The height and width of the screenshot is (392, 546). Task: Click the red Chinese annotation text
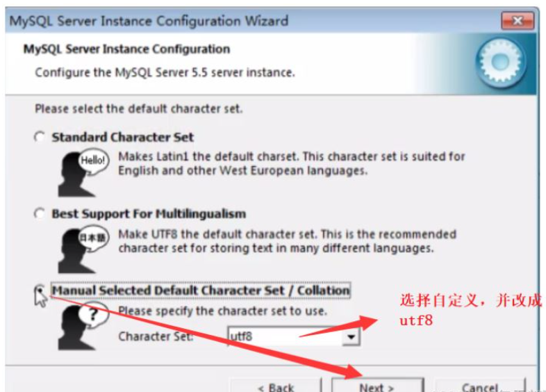[x=471, y=309]
